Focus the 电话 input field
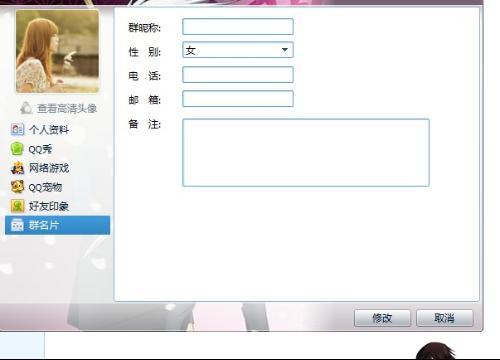The image size is (500, 360). coord(238,75)
